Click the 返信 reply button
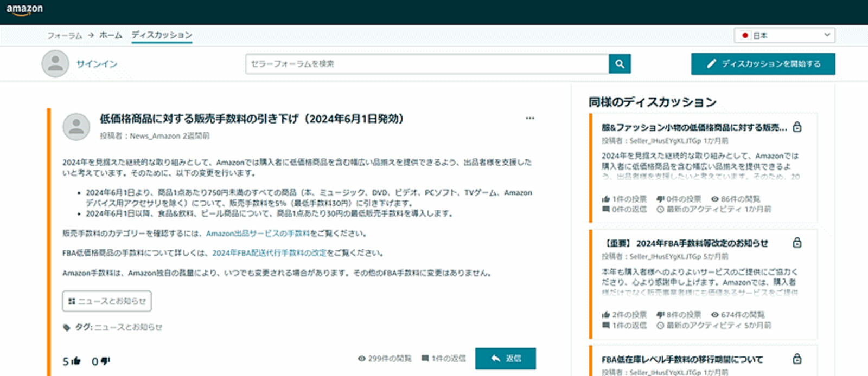The image size is (868, 376). click(505, 359)
